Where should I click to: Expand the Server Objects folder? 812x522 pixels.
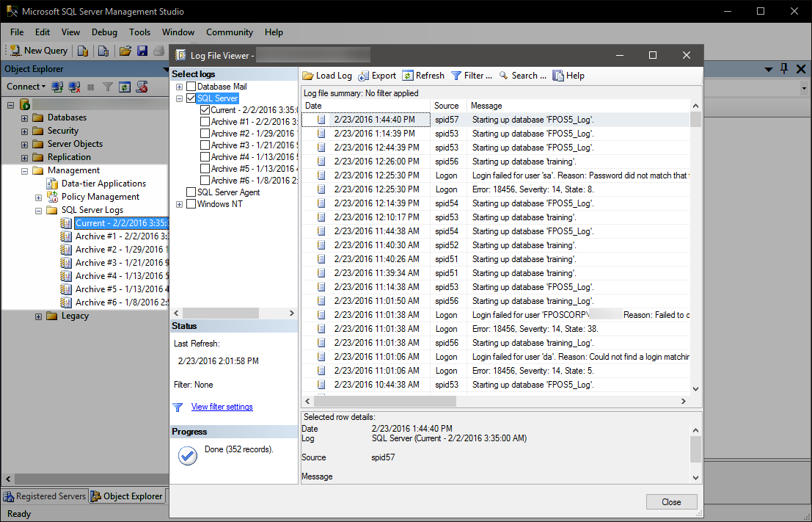pos(24,145)
